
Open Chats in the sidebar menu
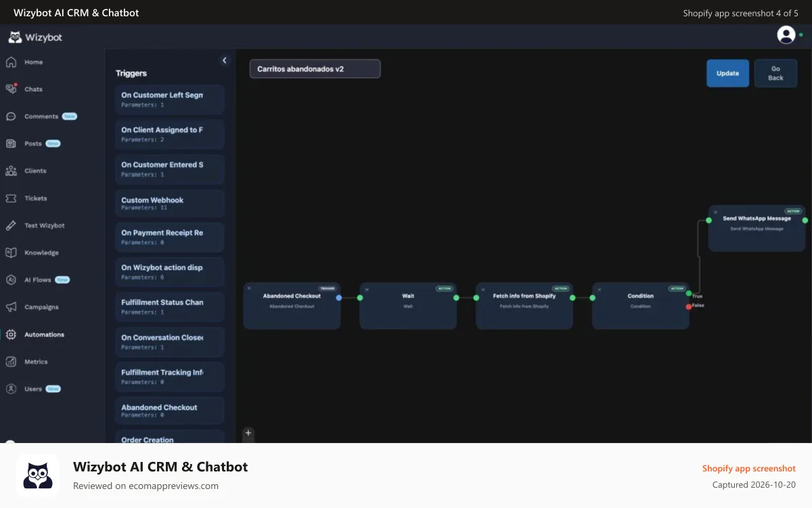[33, 89]
